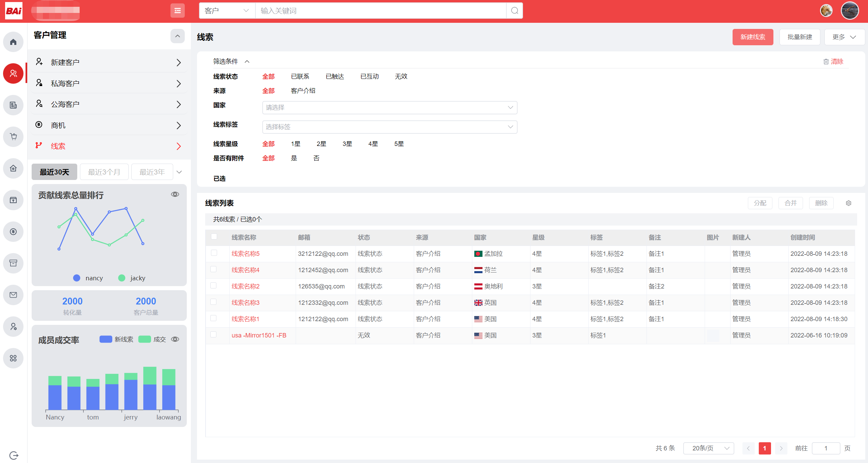Open the 私海客户 menu item

click(x=109, y=83)
